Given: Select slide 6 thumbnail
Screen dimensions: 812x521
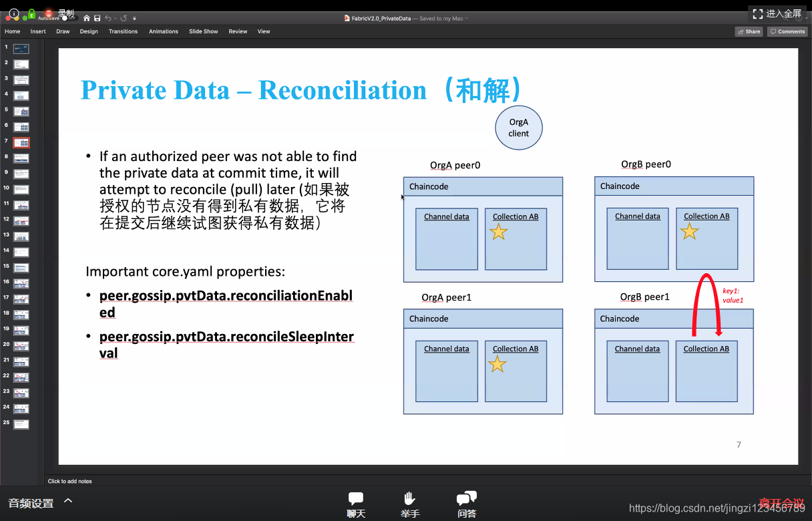Looking at the screenshot, I should tap(21, 127).
